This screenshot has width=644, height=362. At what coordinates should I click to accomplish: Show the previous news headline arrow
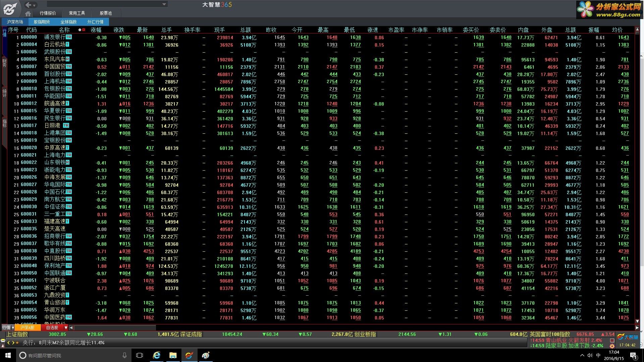coord(9,343)
